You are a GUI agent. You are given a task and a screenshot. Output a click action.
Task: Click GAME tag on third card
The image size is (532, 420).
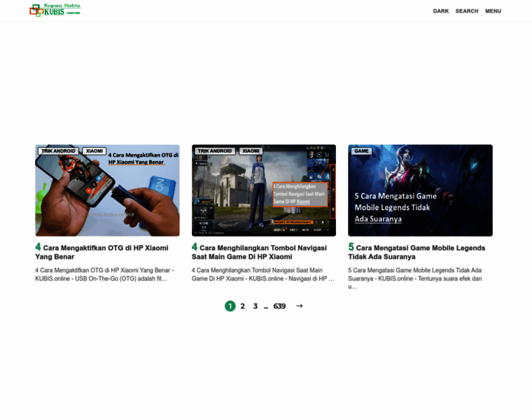tap(361, 150)
